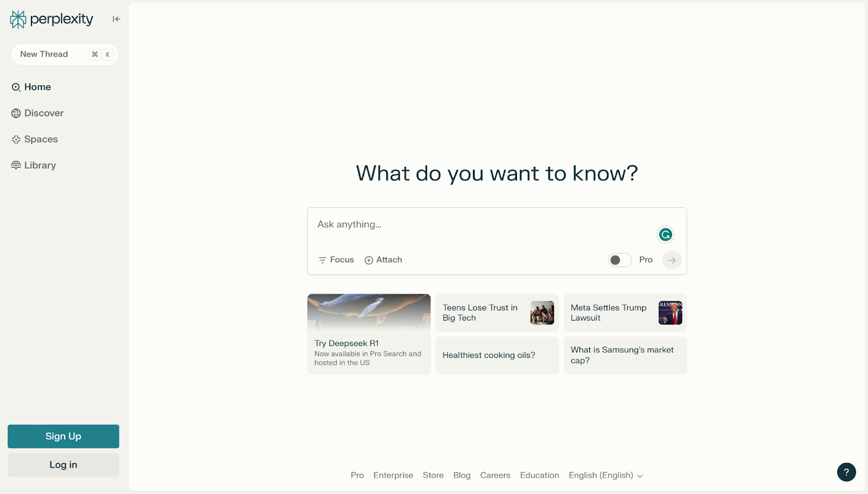The height and width of the screenshot is (494, 868).
Task: Click the Perplexity logo icon
Action: pos(18,20)
